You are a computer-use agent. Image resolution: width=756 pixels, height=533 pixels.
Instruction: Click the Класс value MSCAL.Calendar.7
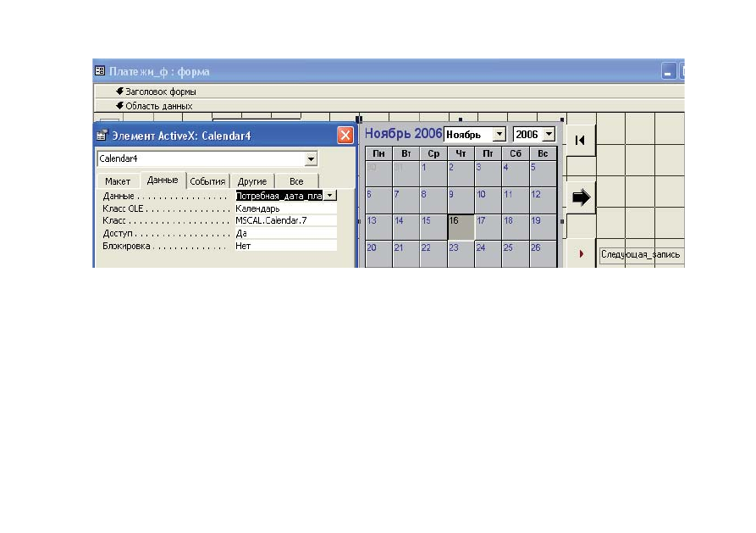pyautogui.click(x=285, y=220)
